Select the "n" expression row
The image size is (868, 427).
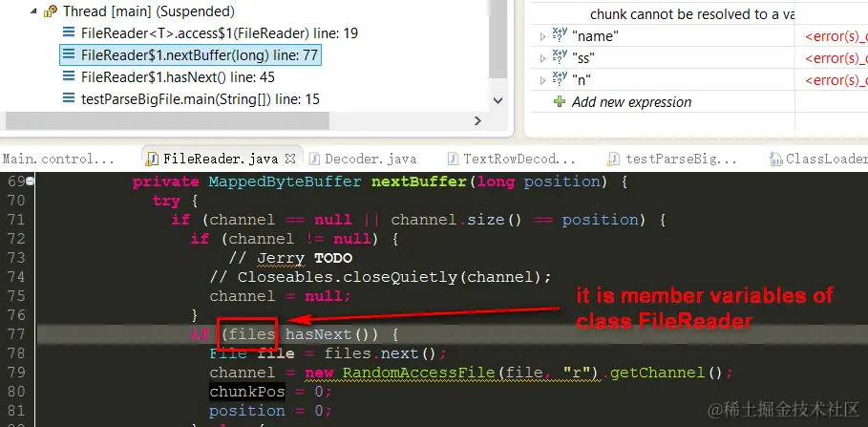pos(699,80)
